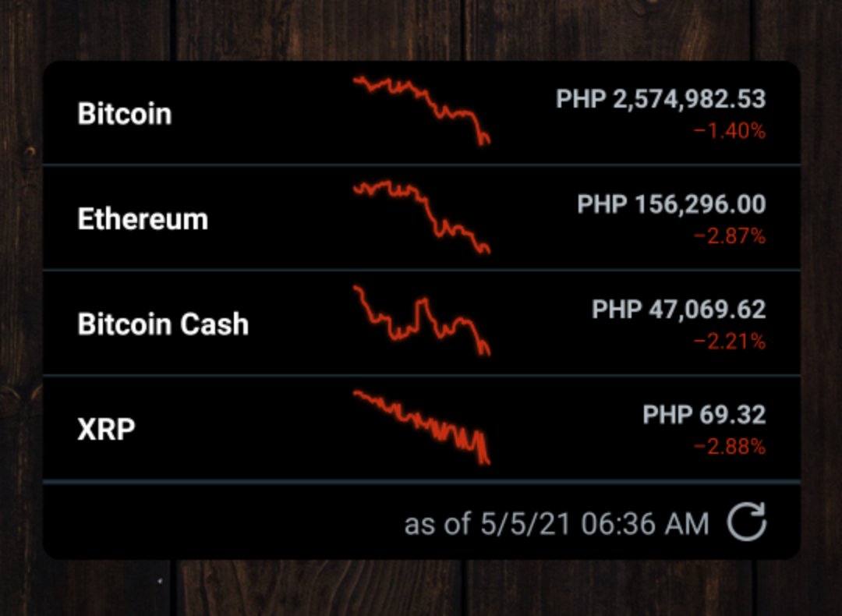Select Ethereum's −2.87% change value

730,236
